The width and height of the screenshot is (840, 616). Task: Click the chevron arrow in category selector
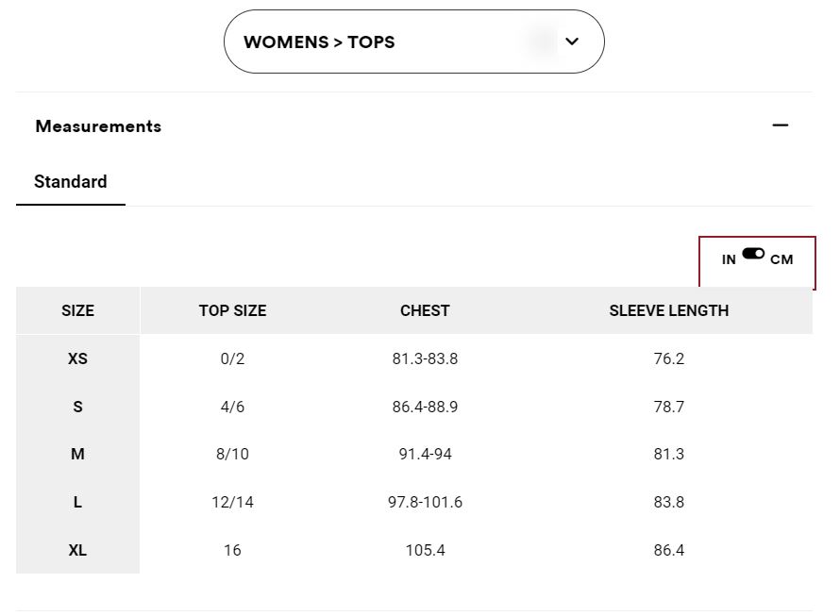[x=572, y=42]
